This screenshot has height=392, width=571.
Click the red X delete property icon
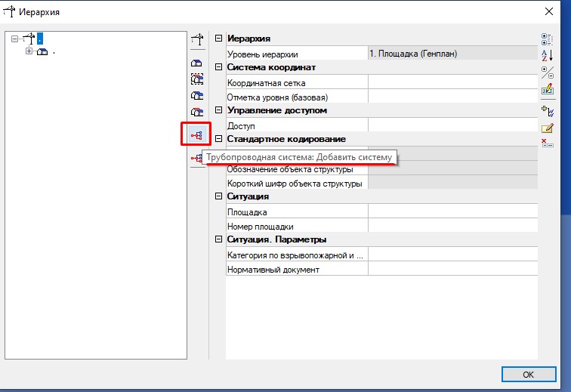tap(548, 144)
